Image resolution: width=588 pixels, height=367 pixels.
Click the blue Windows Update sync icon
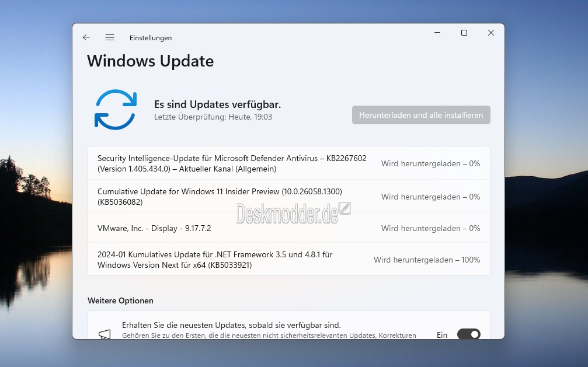coord(115,110)
